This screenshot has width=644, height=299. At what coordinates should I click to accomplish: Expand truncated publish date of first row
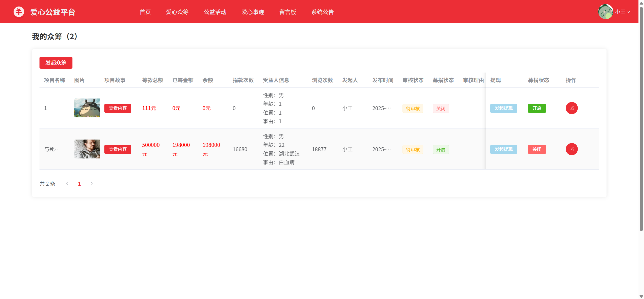(x=381, y=108)
